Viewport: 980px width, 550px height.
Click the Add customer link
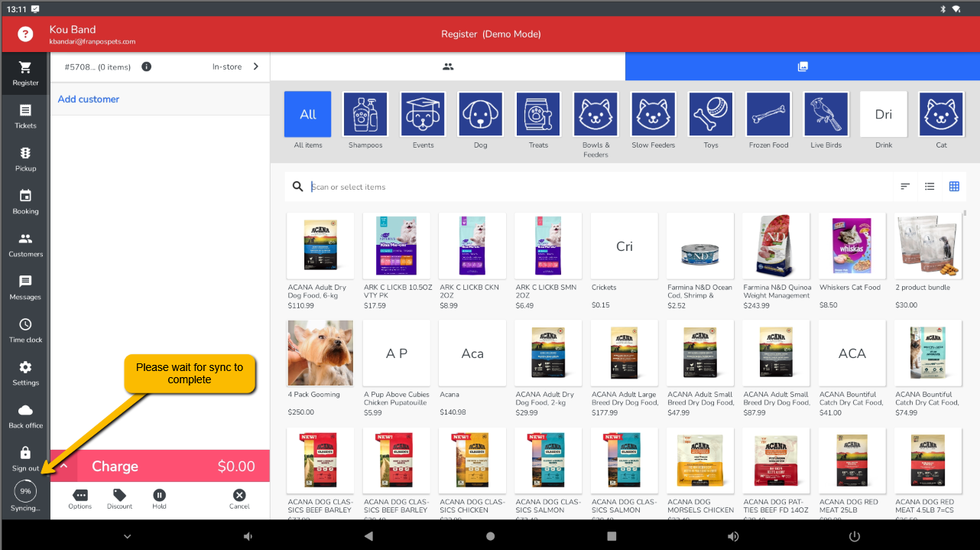coord(89,99)
